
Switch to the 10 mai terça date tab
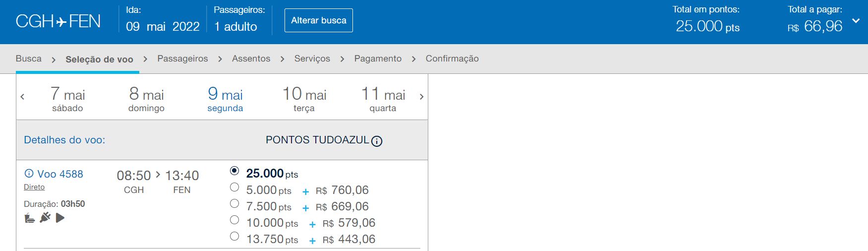click(x=304, y=99)
